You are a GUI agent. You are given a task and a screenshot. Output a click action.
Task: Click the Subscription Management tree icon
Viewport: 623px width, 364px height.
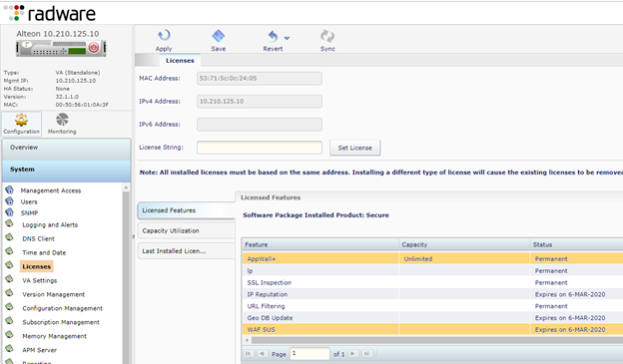point(10,321)
